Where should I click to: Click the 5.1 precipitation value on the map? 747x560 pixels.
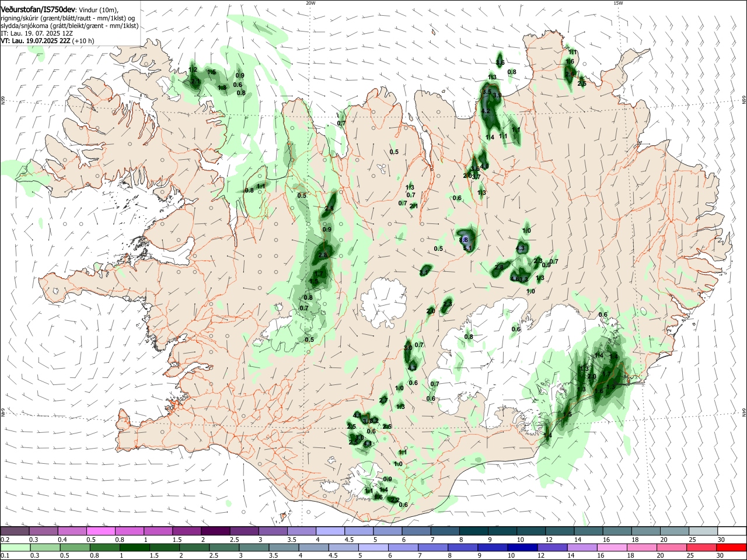coord(467,248)
